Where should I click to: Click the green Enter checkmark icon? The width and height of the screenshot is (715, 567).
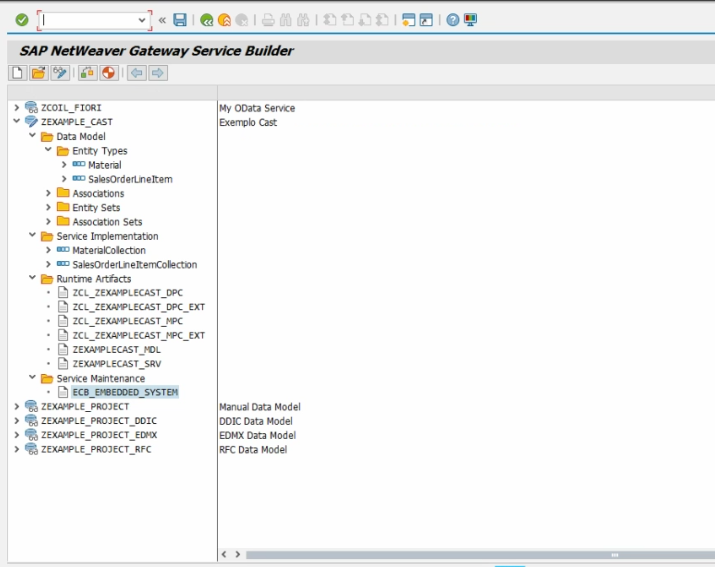click(21, 20)
